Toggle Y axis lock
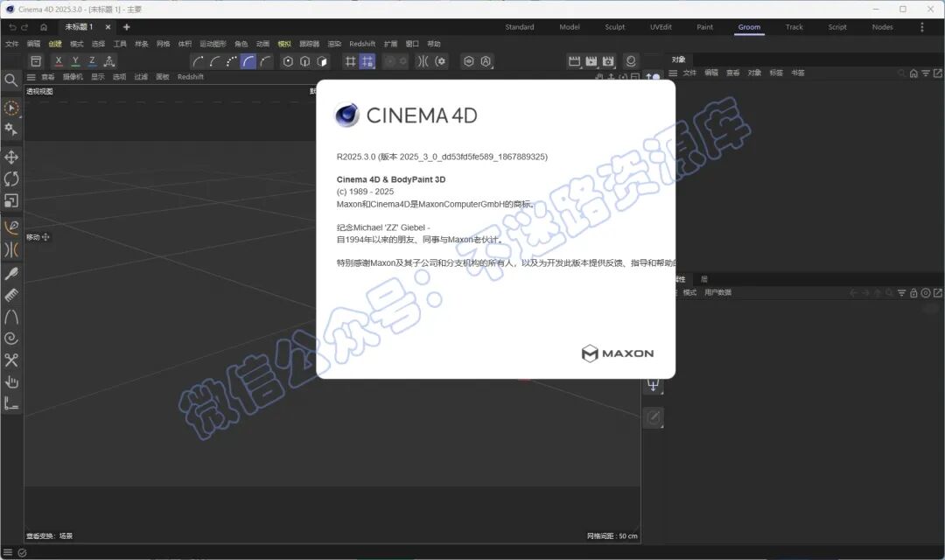Screen dimensions: 945x560 click(75, 61)
